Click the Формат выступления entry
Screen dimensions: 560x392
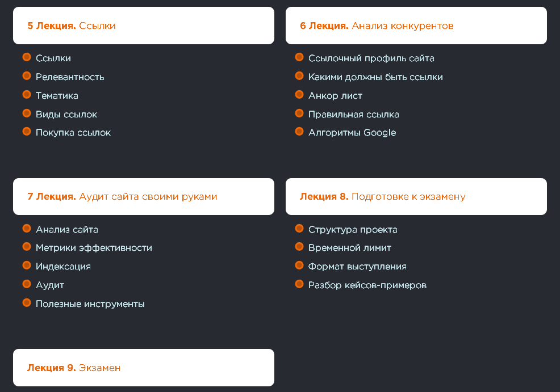click(x=357, y=267)
